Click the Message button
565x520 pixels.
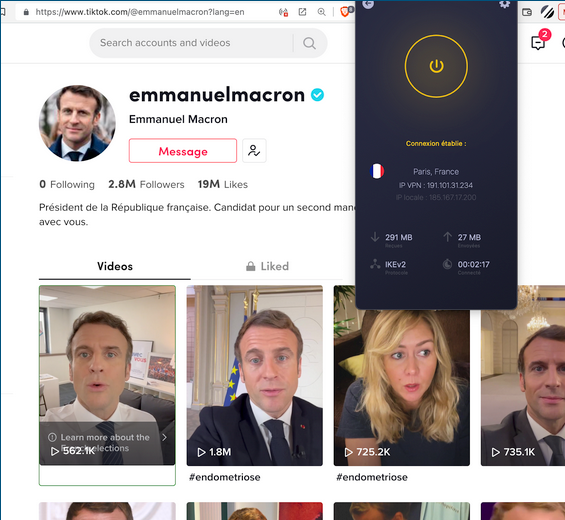point(183,151)
